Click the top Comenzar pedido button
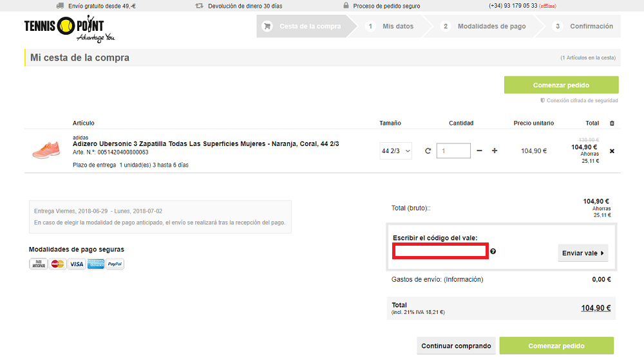This screenshot has height=357, width=644. click(x=561, y=85)
